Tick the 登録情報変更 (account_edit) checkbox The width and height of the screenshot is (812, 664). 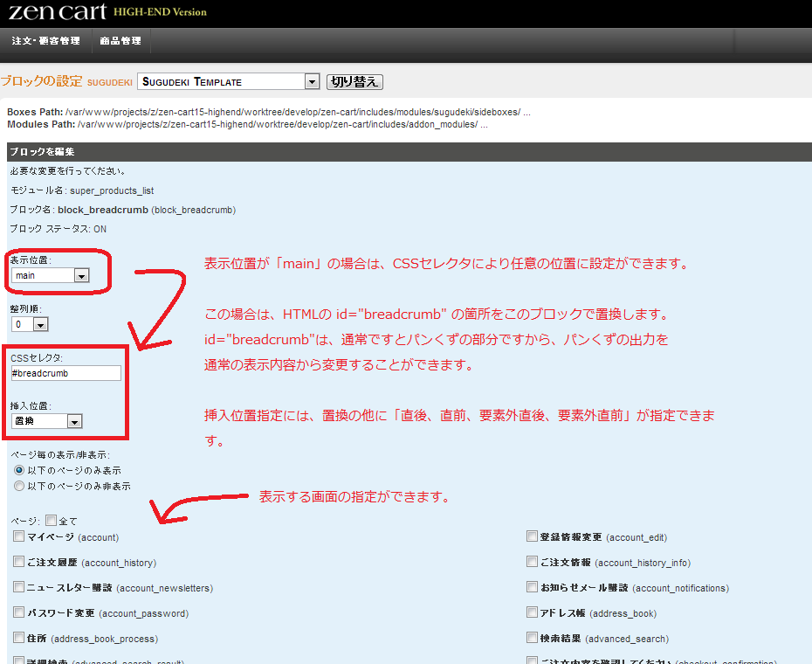coord(532,536)
